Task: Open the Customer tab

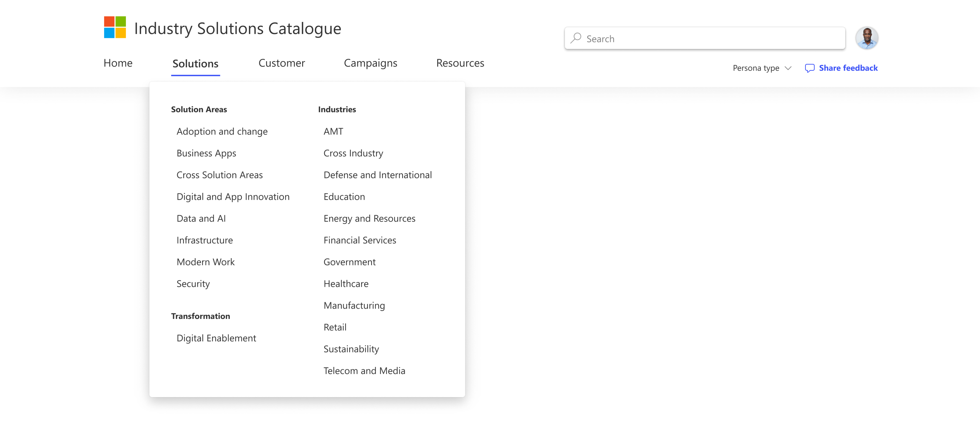Action: click(282, 63)
